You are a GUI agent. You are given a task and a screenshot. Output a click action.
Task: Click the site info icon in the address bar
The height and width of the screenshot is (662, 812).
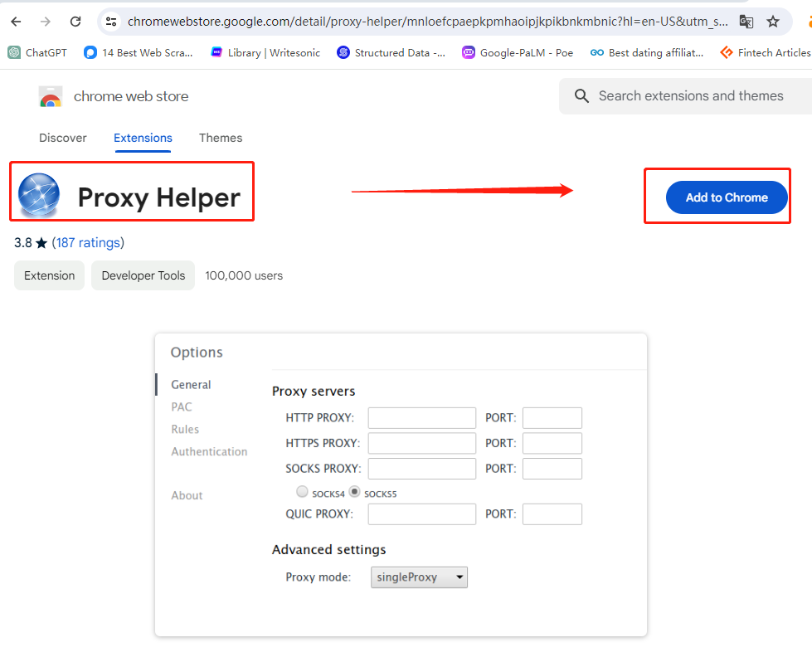click(x=110, y=22)
